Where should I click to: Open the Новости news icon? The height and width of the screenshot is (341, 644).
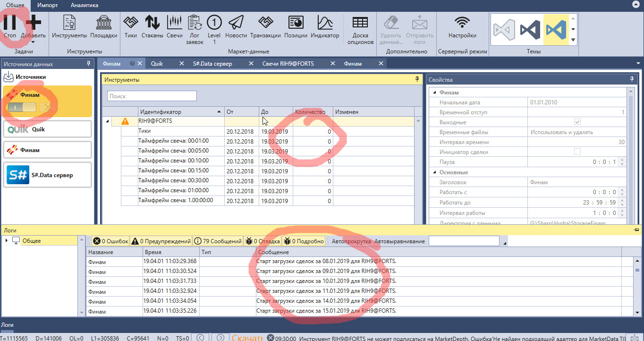236,22
